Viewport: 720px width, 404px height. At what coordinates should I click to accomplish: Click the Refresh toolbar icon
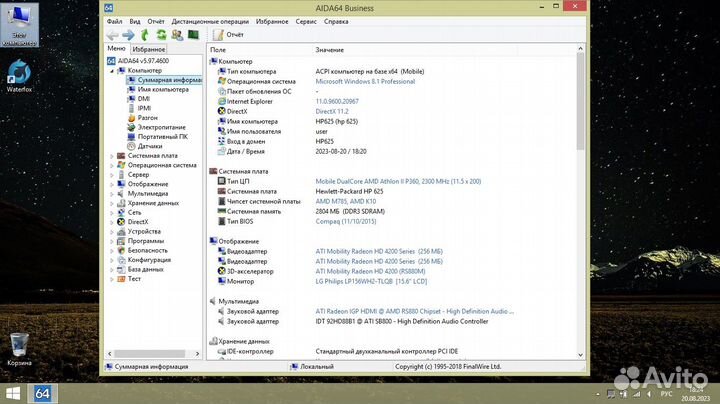click(161, 35)
